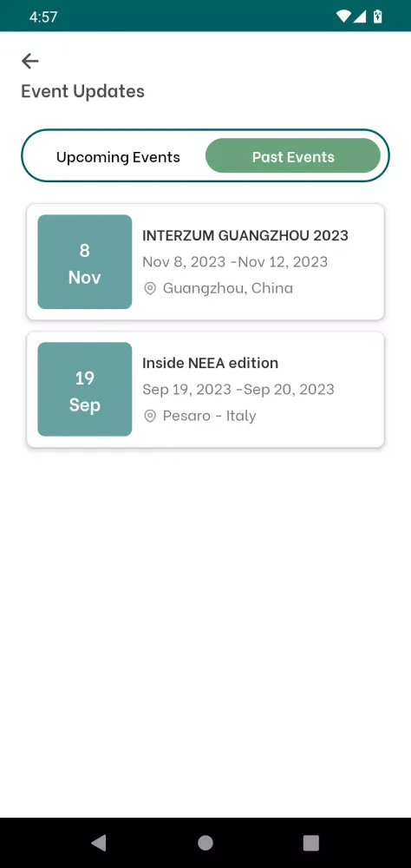The width and height of the screenshot is (411, 868).
Task: Tap Android back triangle navigation button
Action: click(99, 843)
